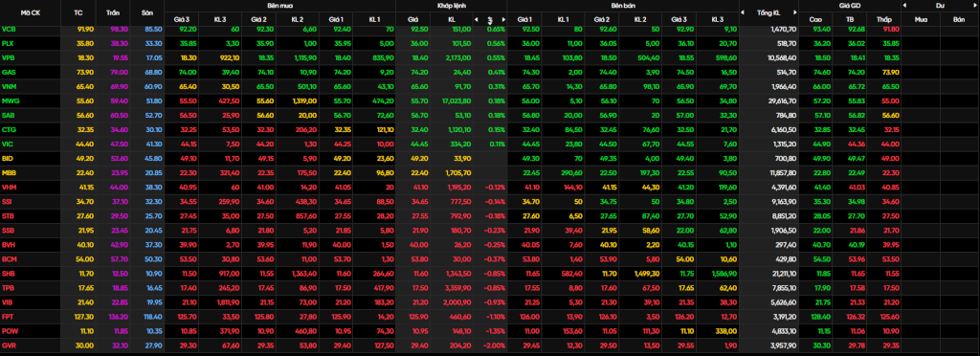Click VPB matched price 18.40
Screen dimensions: 980x356
point(419,57)
